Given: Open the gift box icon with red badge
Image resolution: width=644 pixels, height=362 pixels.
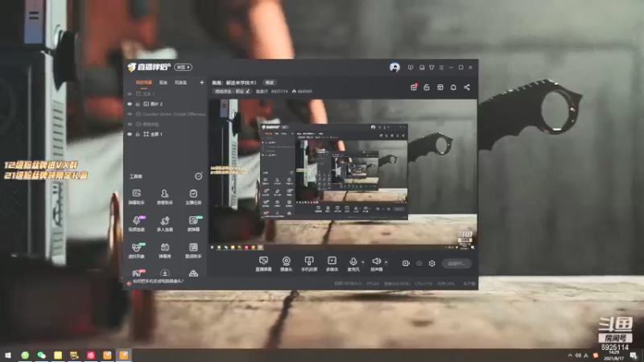Looking at the screenshot, I should (414, 87).
